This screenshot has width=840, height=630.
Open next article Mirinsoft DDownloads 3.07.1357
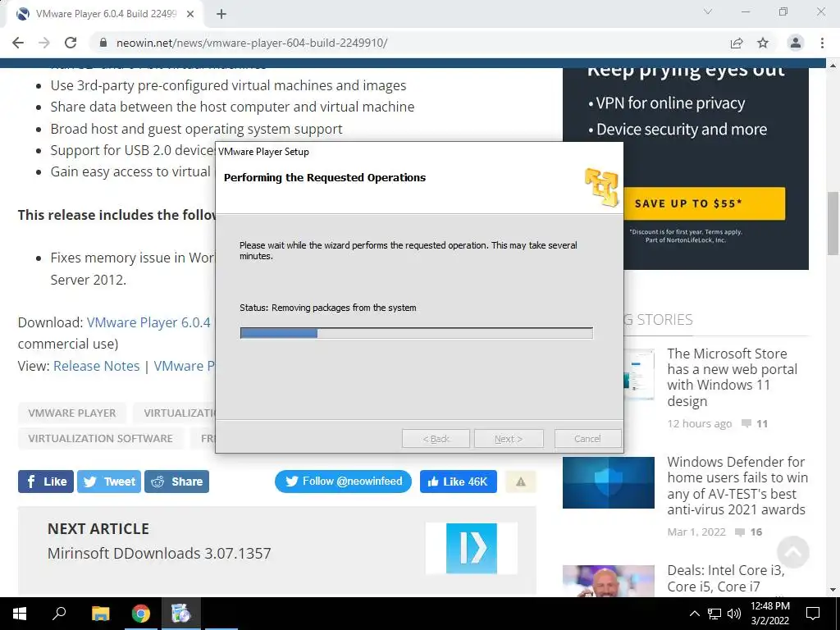coord(159,553)
